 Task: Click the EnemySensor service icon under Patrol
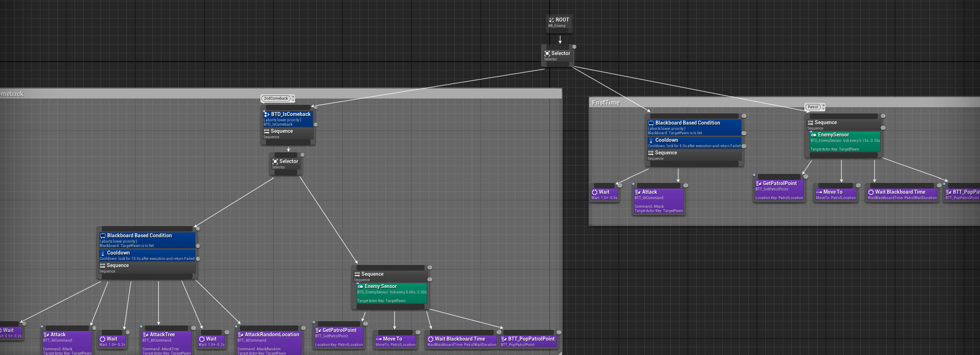(x=813, y=135)
